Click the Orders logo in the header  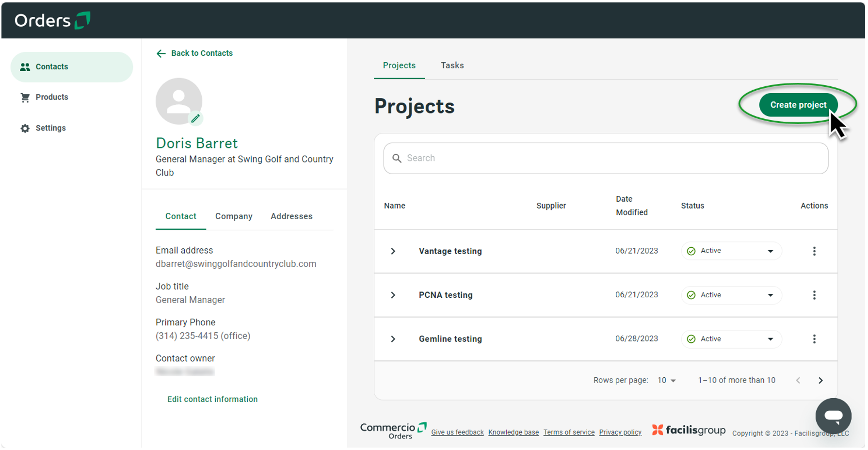pos(52,20)
